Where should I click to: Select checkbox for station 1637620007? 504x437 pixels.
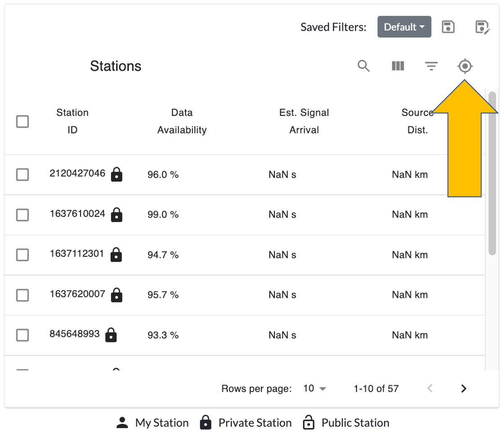coord(22,295)
